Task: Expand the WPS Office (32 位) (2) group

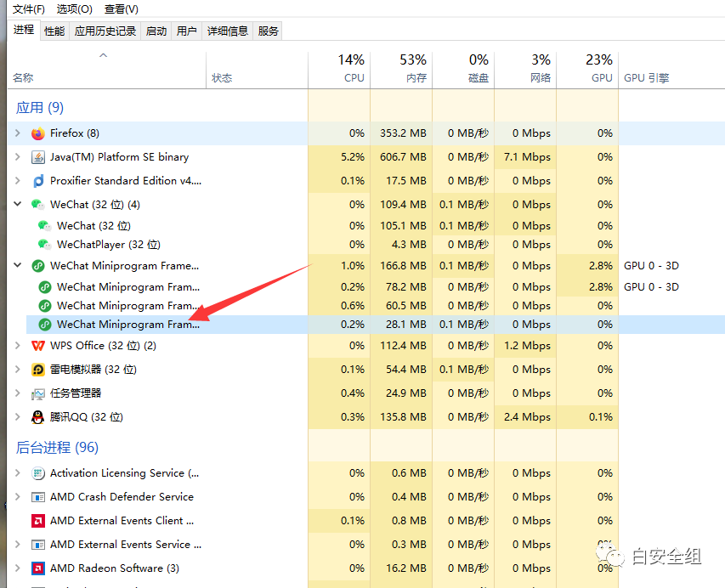Action: 18,345
